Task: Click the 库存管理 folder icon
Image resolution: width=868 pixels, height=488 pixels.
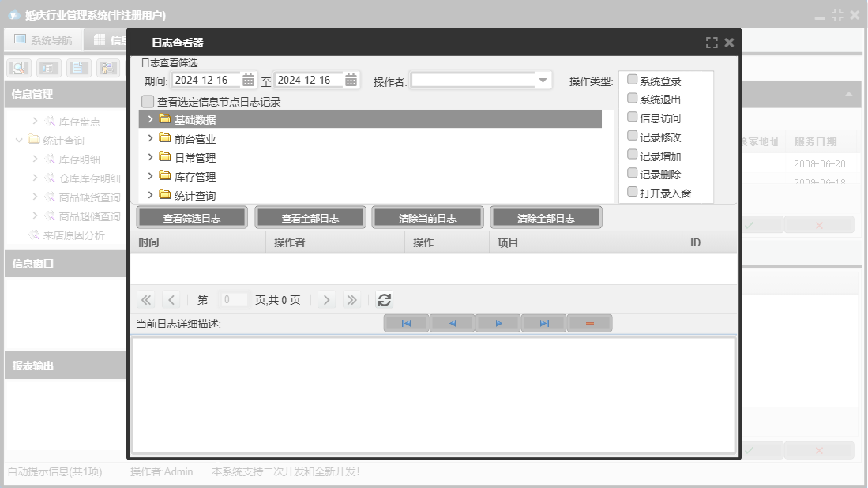Action: point(165,175)
